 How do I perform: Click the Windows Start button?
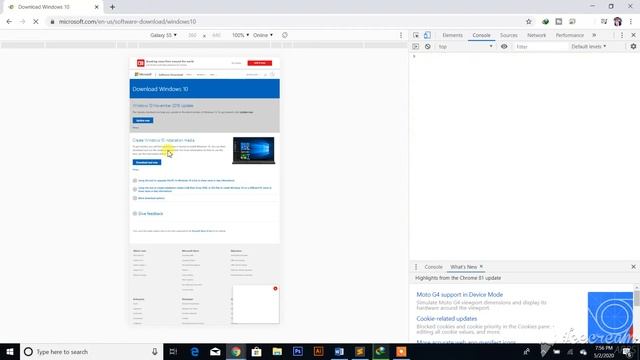10,351
